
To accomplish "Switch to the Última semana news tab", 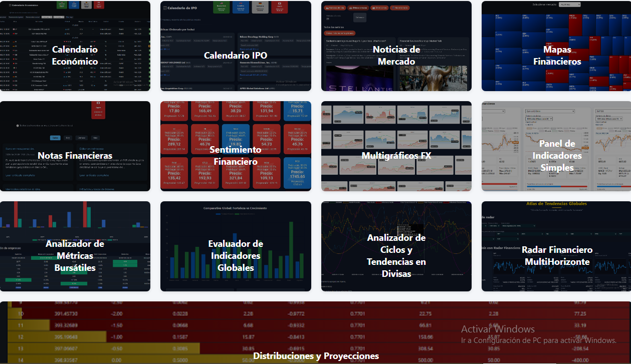I will pyautogui.click(x=358, y=8).
